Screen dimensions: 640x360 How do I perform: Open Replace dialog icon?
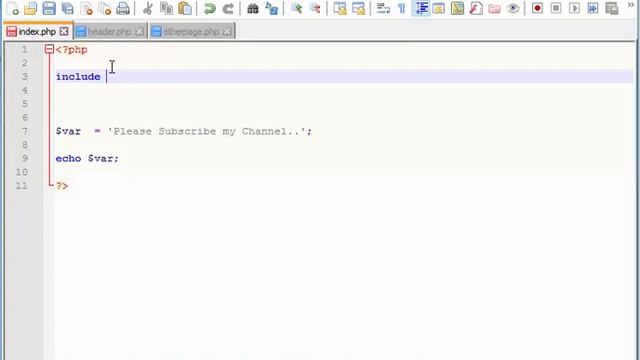click(271, 8)
